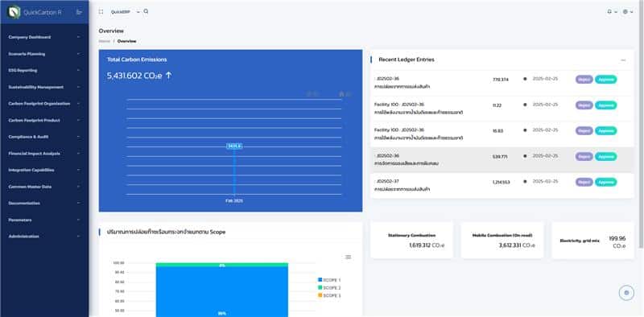Viewport: 644px width, 317px height.
Task: Approve the 539.771 ledger entry
Action: [606, 156]
